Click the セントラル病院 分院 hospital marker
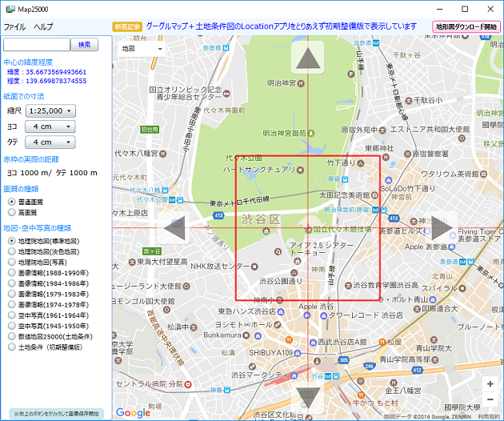The width and height of the screenshot is (504, 421). point(188,384)
